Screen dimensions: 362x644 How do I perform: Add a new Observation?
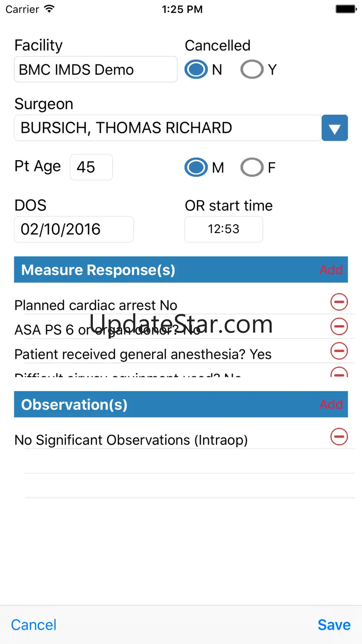(x=331, y=404)
